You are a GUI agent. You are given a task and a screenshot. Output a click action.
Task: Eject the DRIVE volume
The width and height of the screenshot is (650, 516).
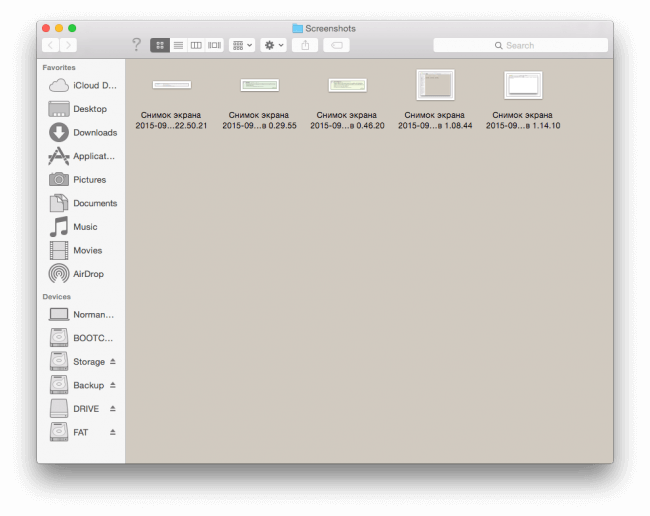(x=113, y=409)
